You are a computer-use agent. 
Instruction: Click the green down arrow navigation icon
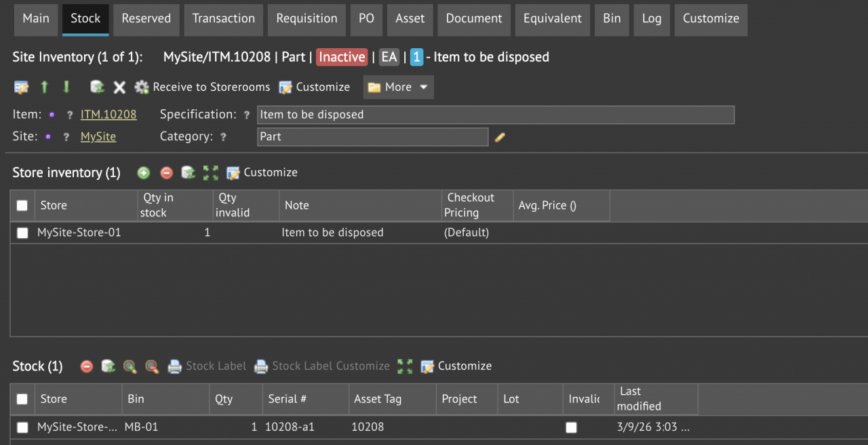(66, 87)
